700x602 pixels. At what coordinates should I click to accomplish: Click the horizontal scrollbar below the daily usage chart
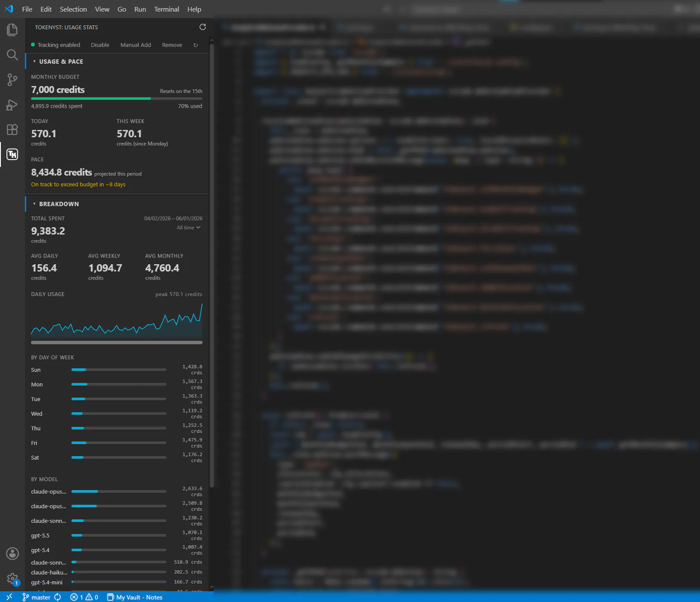(117, 343)
